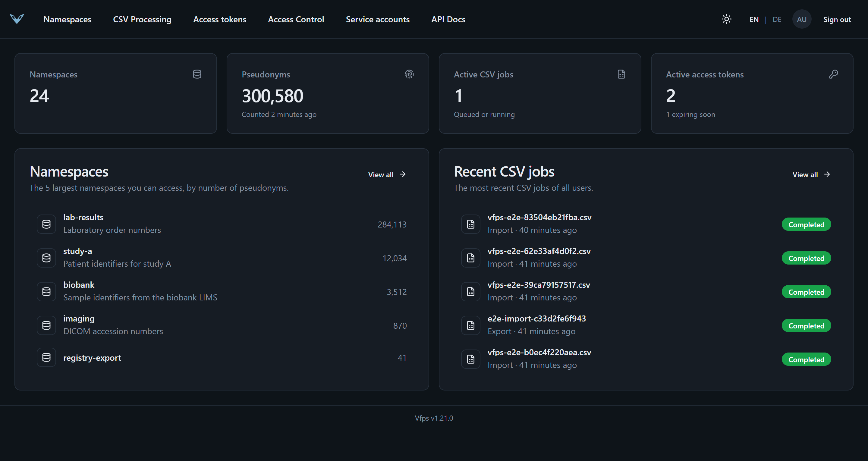868x461 pixels.
Task: Switch language to DE
Action: (777, 20)
